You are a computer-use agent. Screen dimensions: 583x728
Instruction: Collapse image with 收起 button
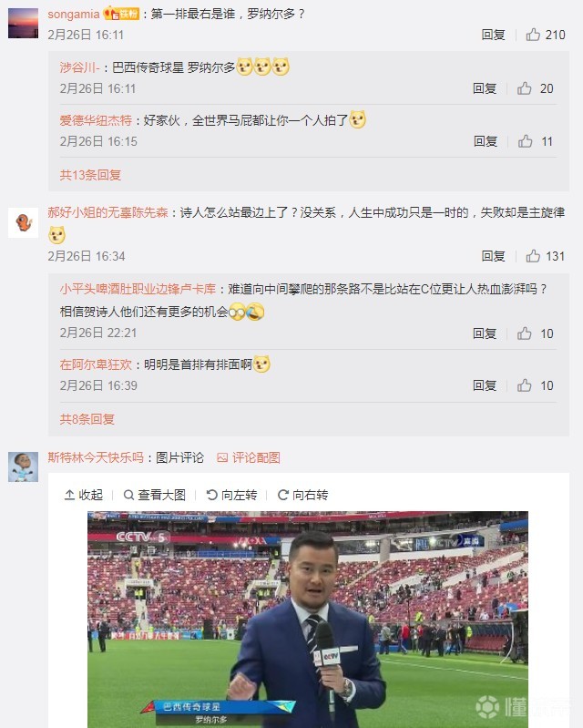coord(83,495)
